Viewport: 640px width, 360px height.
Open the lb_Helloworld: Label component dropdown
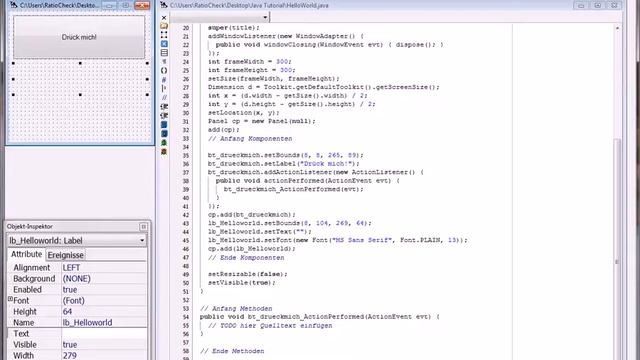coord(142,240)
